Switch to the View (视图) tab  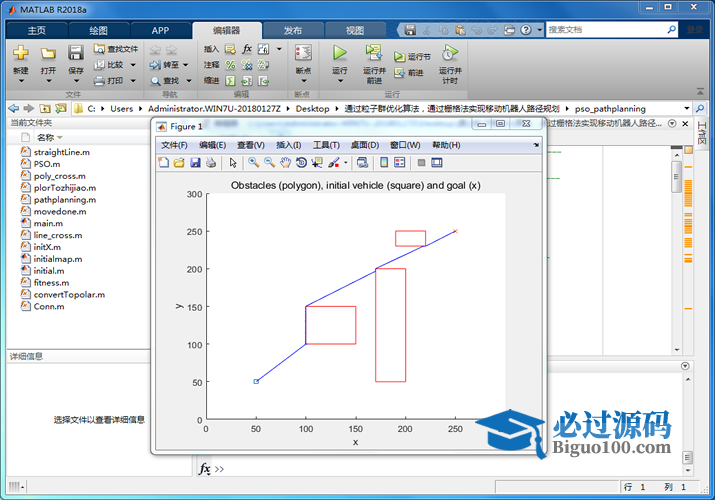pyautogui.click(x=355, y=31)
